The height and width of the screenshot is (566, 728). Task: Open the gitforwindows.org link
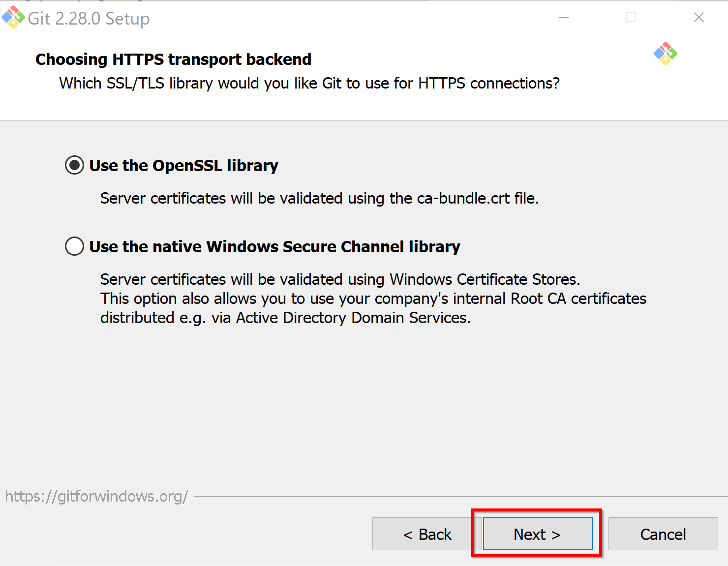(x=96, y=496)
